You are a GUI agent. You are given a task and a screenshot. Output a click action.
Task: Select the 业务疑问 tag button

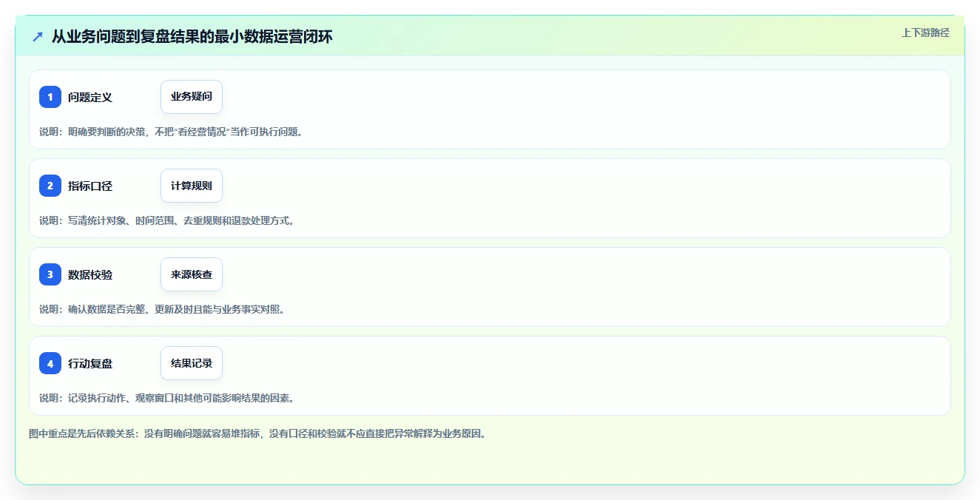192,97
